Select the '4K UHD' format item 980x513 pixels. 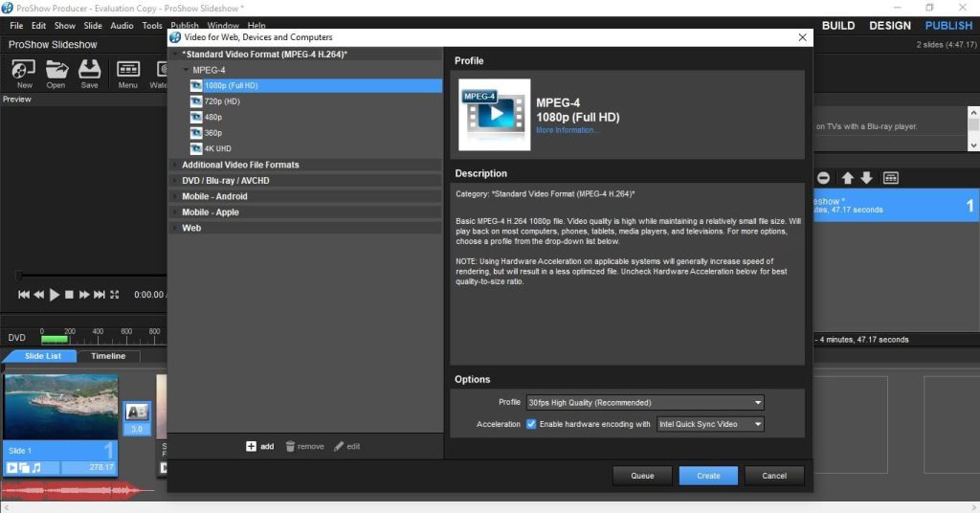pos(217,148)
